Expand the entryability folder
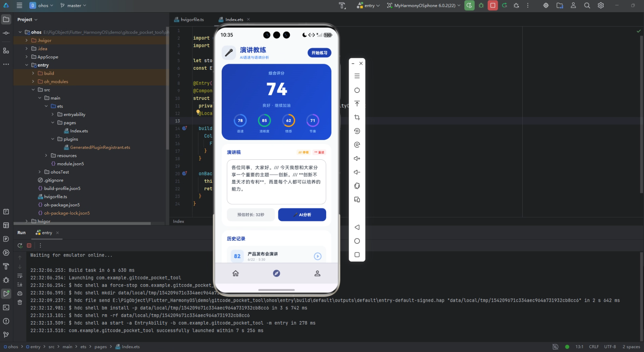644x352 pixels. (53, 114)
